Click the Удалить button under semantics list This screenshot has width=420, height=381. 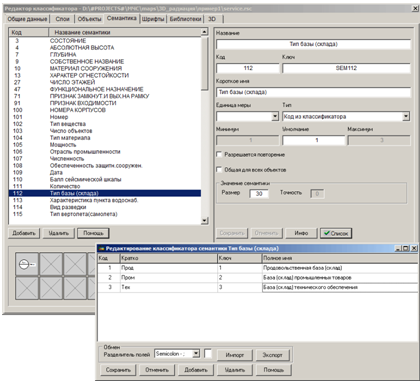[59, 233]
